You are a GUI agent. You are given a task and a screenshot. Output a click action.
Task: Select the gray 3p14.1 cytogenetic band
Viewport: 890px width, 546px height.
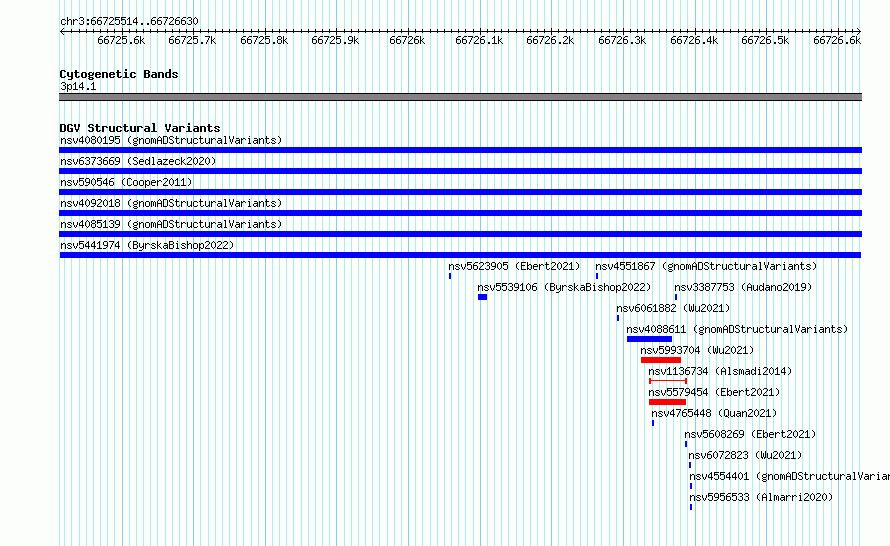(460, 97)
